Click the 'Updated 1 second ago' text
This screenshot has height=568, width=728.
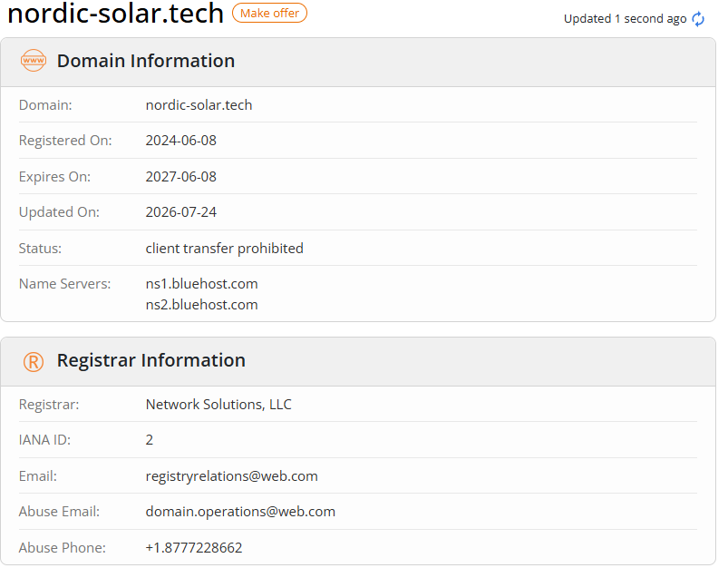(x=625, y=18)
